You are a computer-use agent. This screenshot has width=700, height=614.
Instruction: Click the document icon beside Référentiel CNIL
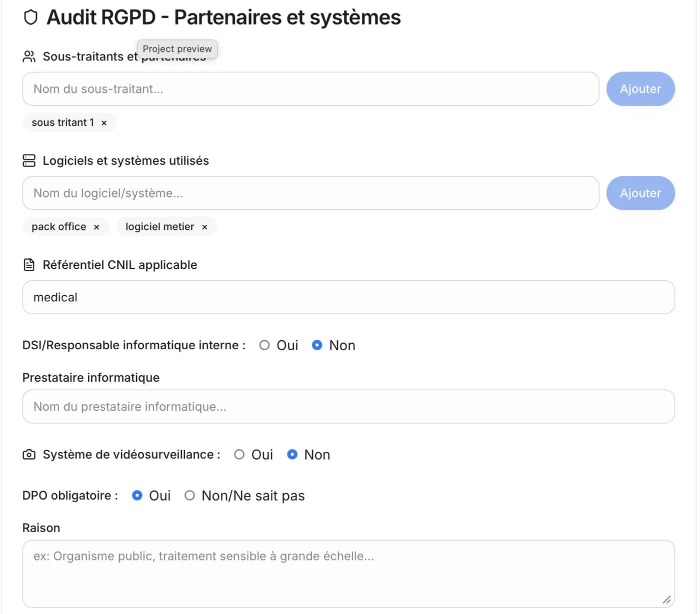coord(29,265)
